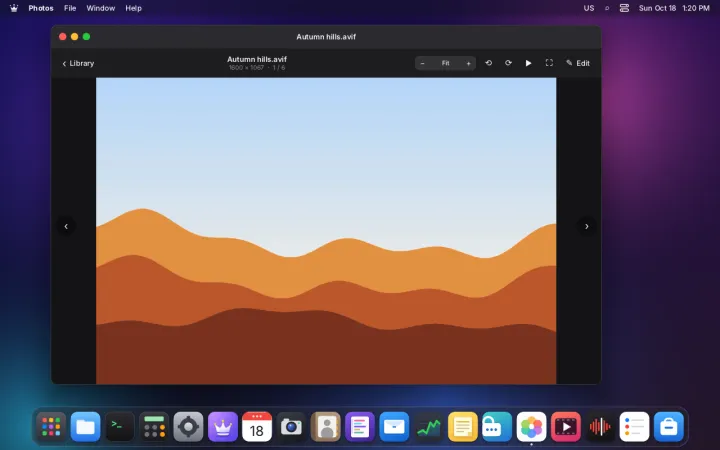The width and height of the screenshot is (720, 450).
Task: Open Contacts from the dock
Action: coord(326,427)
